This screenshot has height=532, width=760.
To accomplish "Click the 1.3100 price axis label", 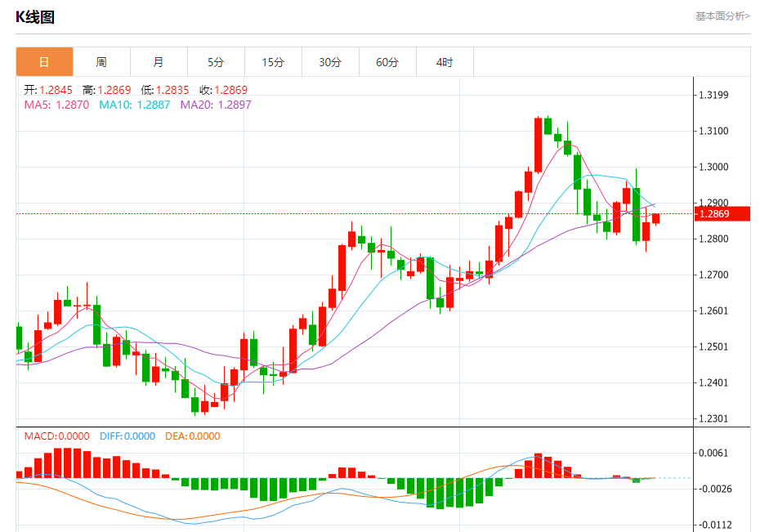I will [713, 131].
